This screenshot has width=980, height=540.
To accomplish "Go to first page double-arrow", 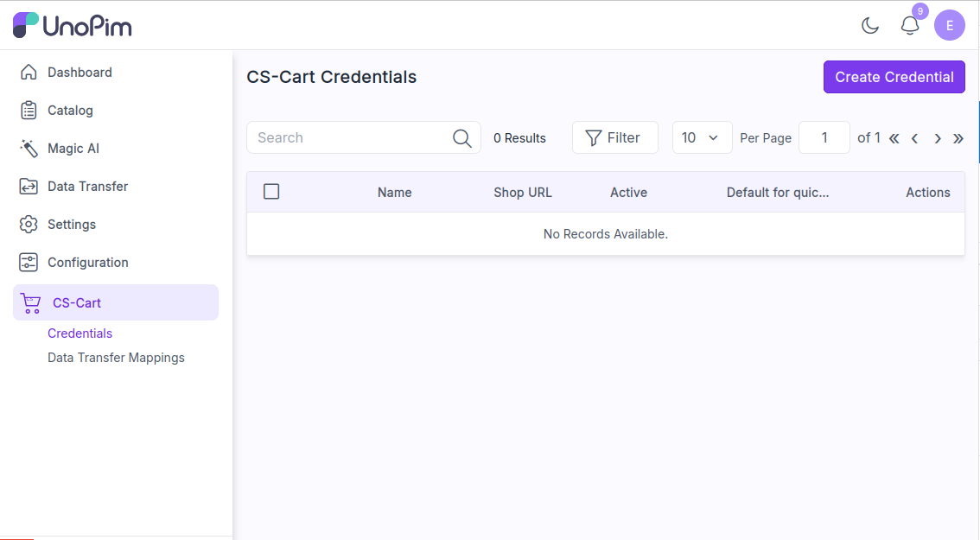I will tap(894, 139).
